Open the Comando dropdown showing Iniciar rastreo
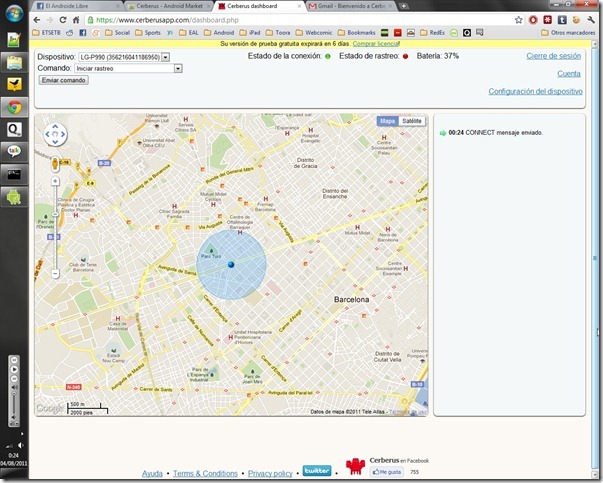This screenshot has width=603, height=483. point(128,68)
